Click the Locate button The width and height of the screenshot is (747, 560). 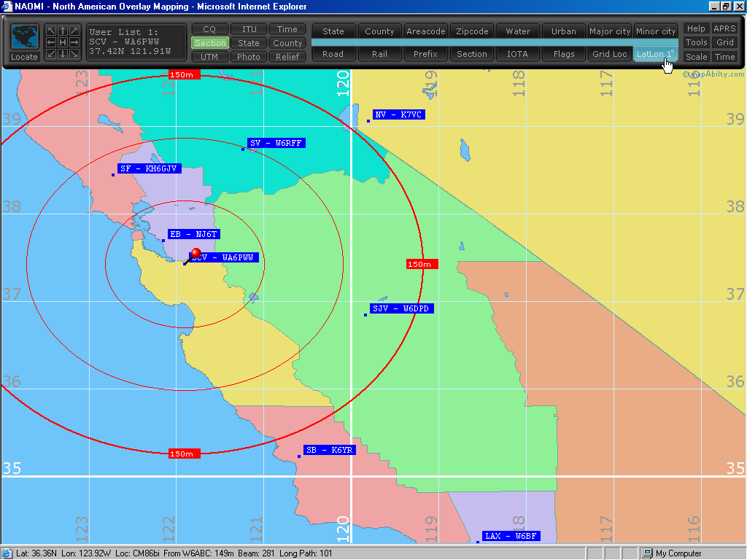point(24,57)
